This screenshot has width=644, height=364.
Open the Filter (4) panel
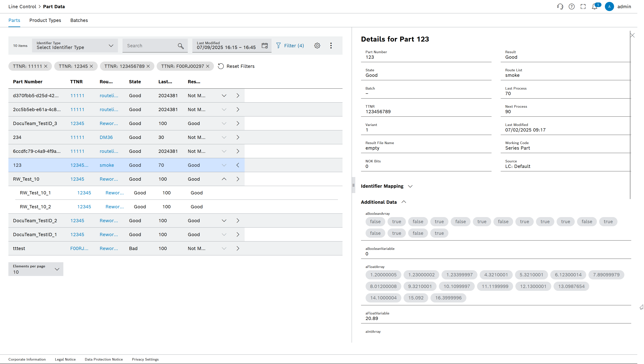290,46
